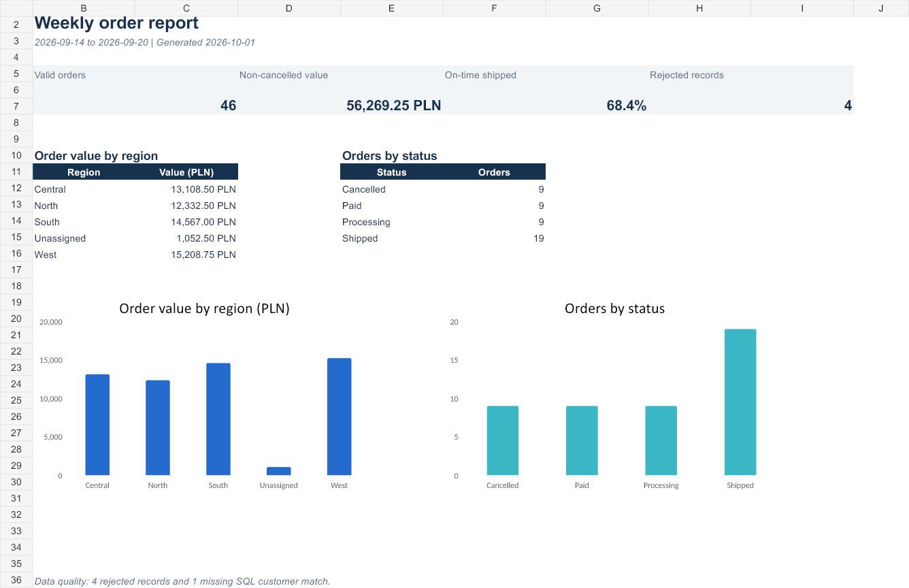
Task: Click row 7 header
Action: pos(16,105)
